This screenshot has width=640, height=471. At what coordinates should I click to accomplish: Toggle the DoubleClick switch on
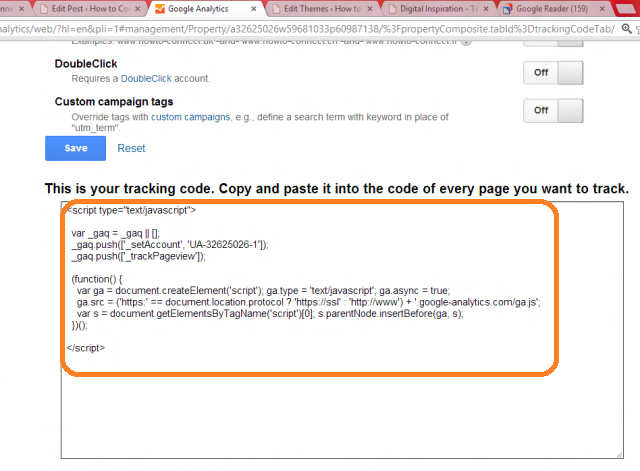coord(553,73)
